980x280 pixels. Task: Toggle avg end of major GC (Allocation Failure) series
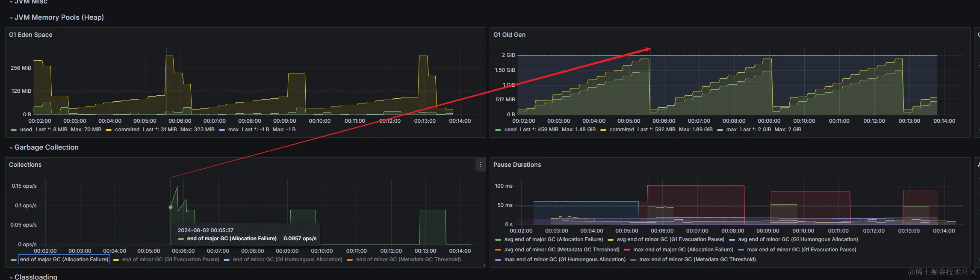point(553,239)
